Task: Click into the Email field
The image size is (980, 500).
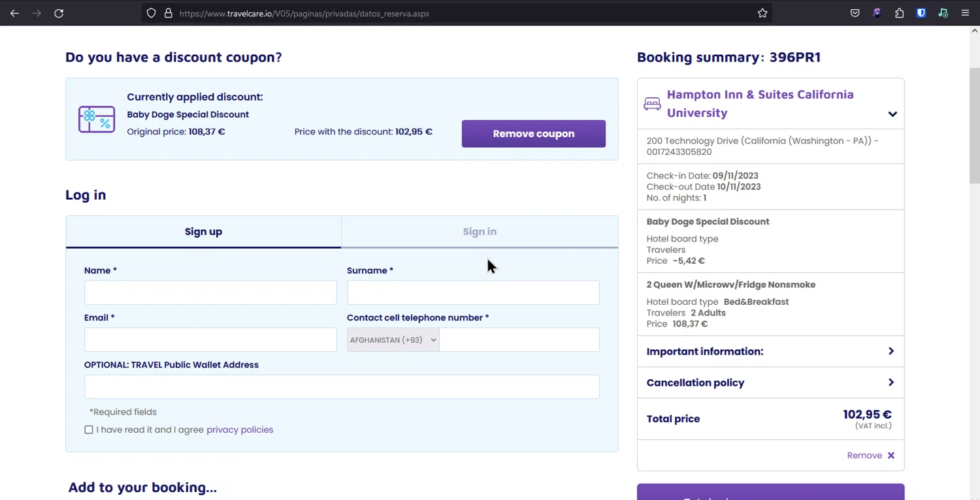Action: [x=210, y=340]
